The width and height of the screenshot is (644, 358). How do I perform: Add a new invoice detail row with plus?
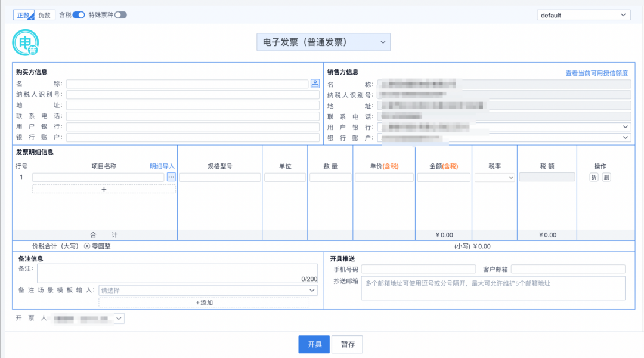pos(104,189)
